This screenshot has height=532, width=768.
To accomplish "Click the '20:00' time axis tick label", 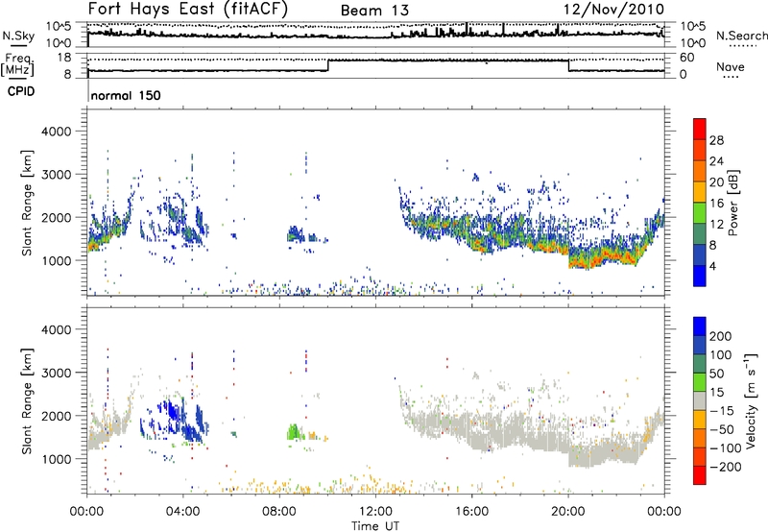I will 568,512.
